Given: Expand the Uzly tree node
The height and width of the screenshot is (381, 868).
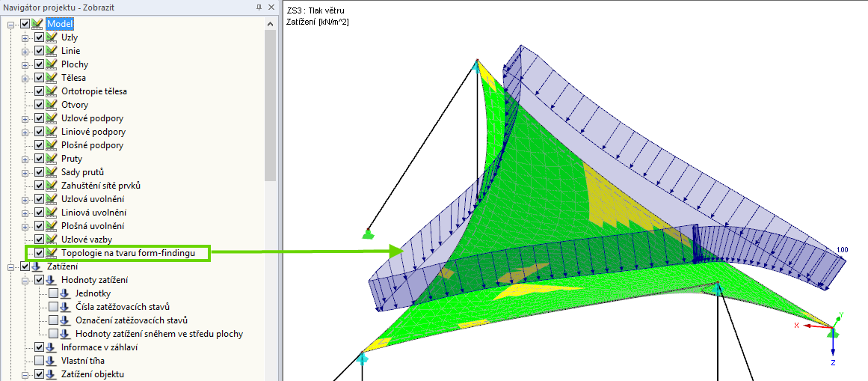Looking at the screenshot, I should pyautogui.click(x=25, y=37).
